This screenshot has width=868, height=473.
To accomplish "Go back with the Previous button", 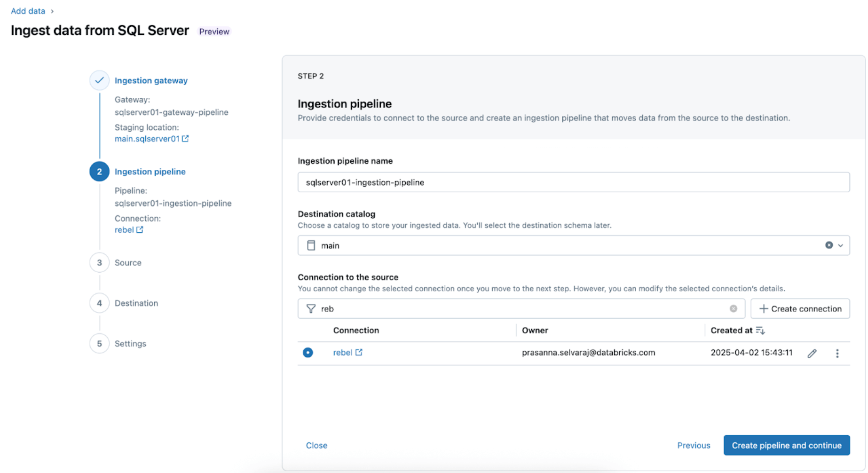I will coord(694,445).
